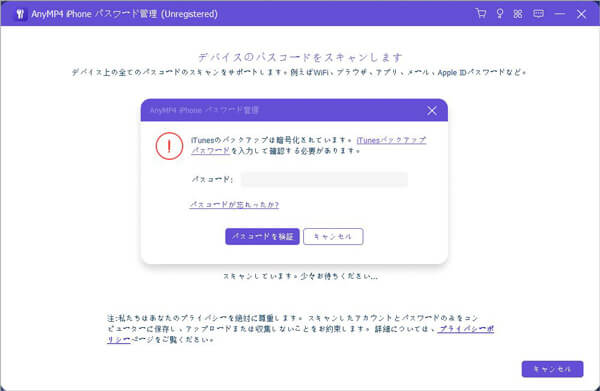Viewport: 600px width, 391px height.
Task: Click the デバイスのパスコードをスキャンします heading
Action: (300, 57)
